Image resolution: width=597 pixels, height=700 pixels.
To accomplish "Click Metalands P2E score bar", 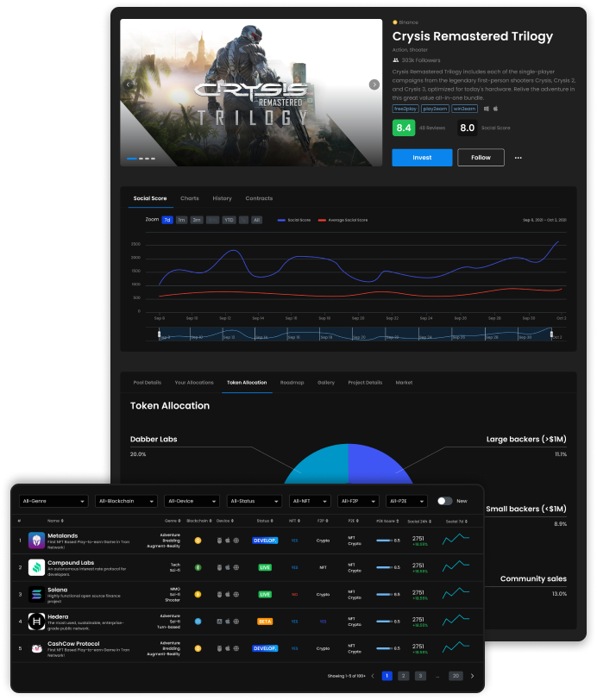I will tap(384, 541).
